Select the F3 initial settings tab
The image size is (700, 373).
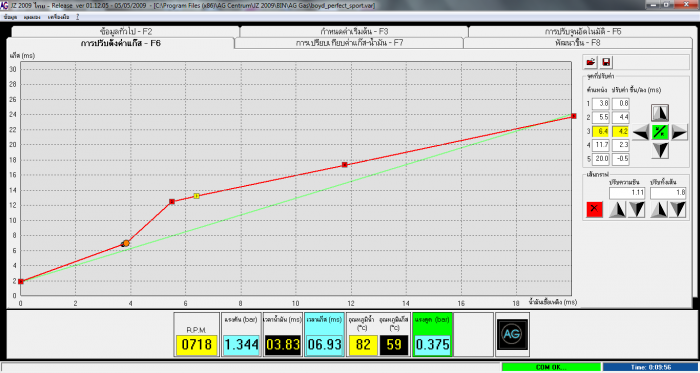tap(354, 32)
